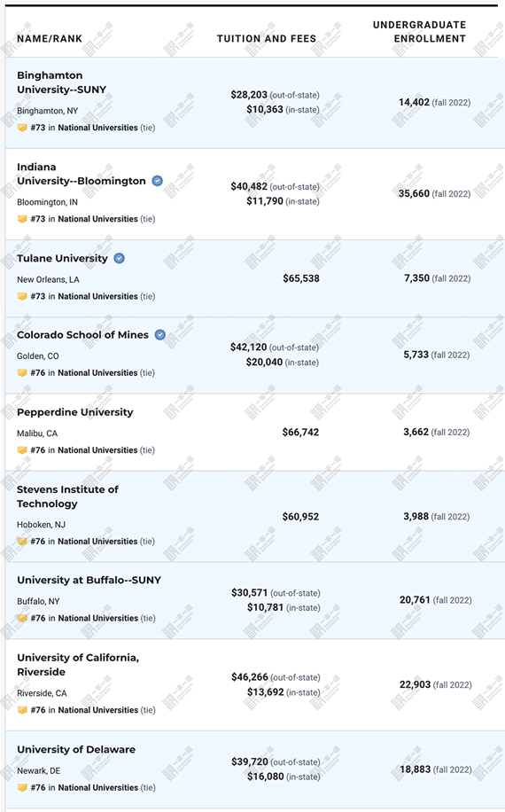This screenshot has width=505, height=812.
Task: Click the yellow rank badge under Riverside, CA
Action: [22, 710]
